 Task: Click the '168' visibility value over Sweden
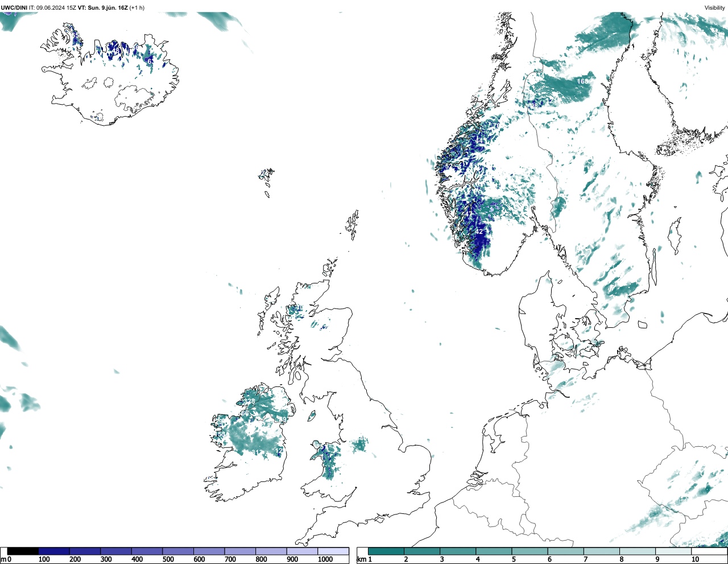tap(582, 81)
